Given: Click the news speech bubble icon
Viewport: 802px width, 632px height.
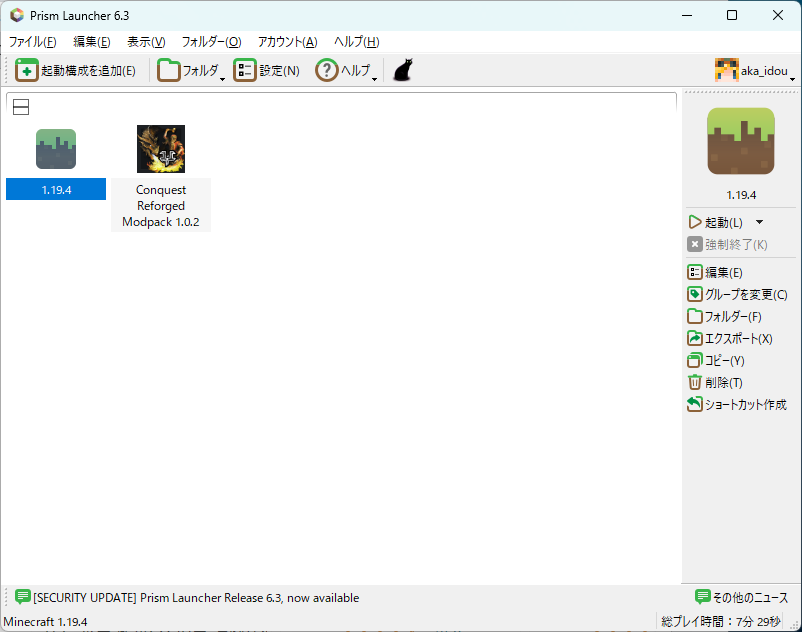Looking at the screenshot, I should click(23, 597).
